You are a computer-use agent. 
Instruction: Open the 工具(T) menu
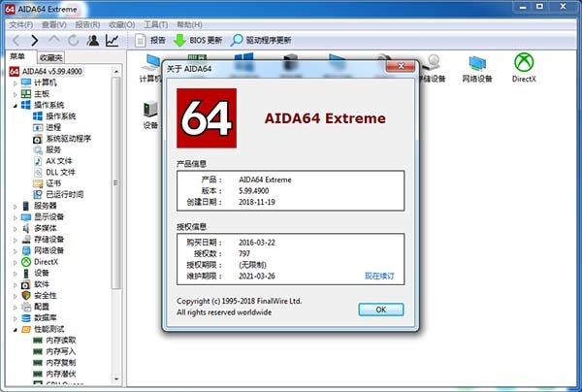click(155, 25)
